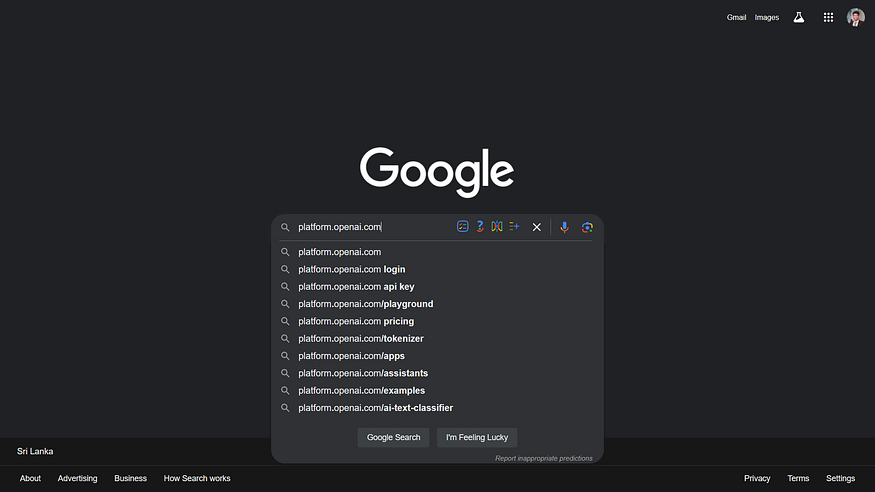Select suggestion platform.openai.com login
The height and width of the screenshot is (492, 875).
[437, 269]
